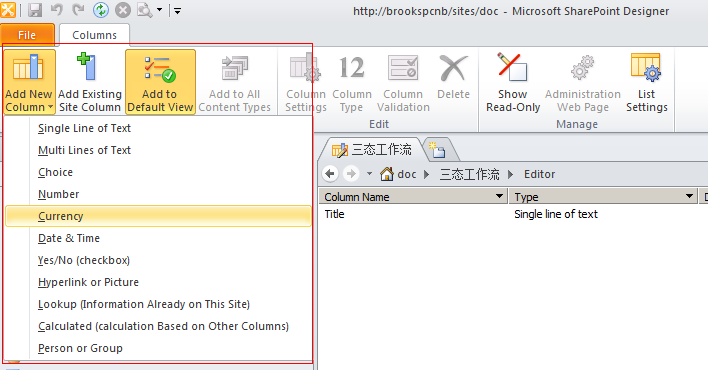Viewport: 708px width, 370px height.
Task: Click Add Existing Site Column
Action: pyautogui.click(x=90, y=82)
